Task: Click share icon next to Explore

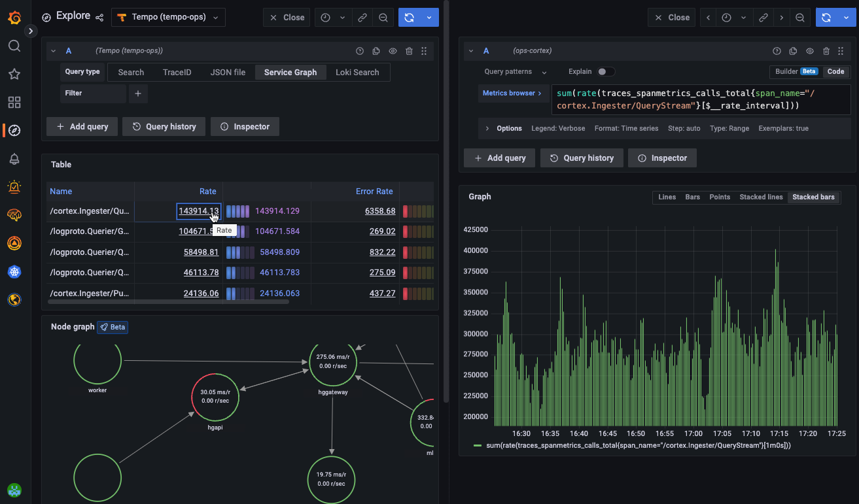Action: tap(99, 18)
